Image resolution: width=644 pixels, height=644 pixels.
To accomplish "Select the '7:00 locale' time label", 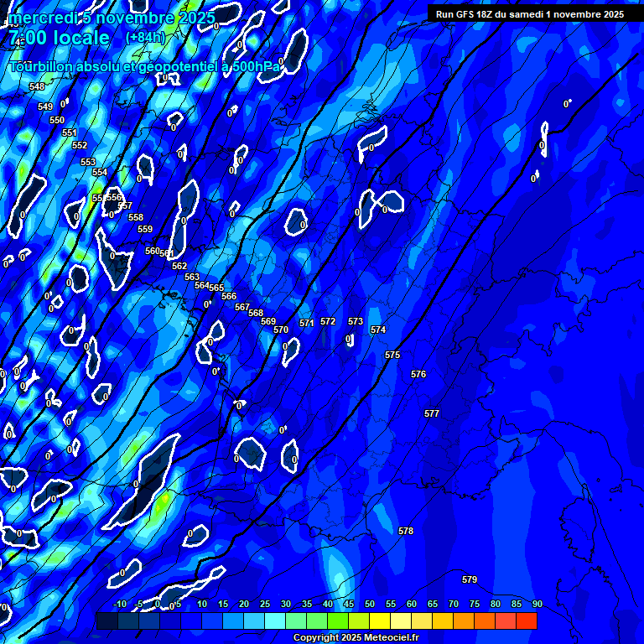I will coord(59,38).
